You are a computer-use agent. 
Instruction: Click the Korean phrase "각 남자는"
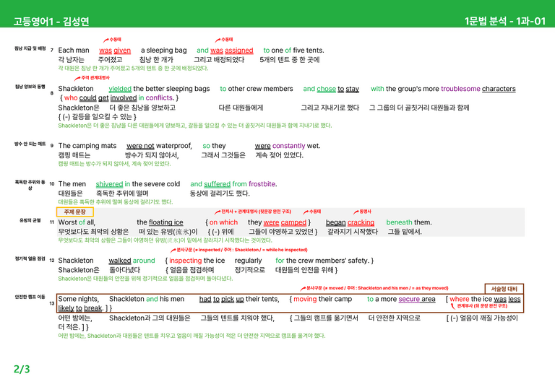[x=71, y=60]
